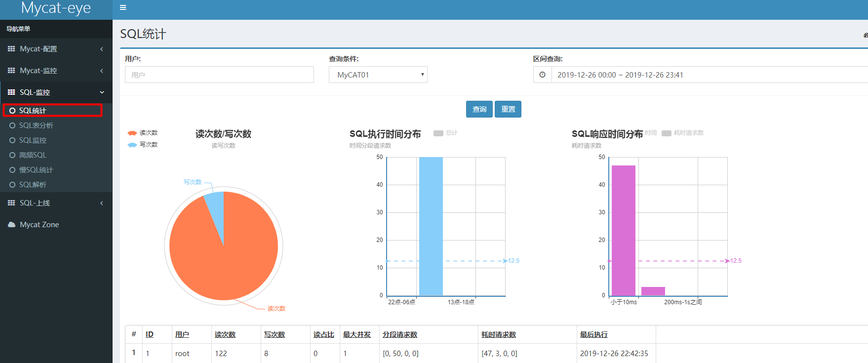
Task: Toggle the 总计 legend in execution chart
Action: click(445, 133)
